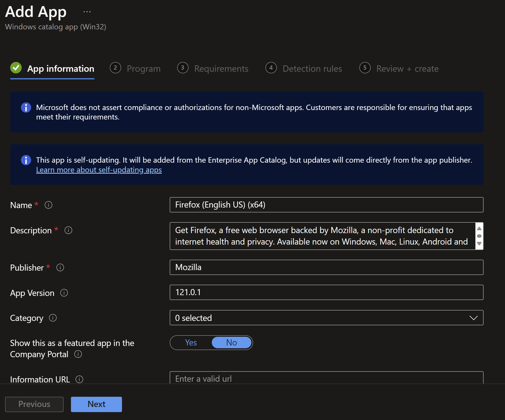The width and height of the screenshot is (505, 420).
Task: Click the green checkmark on App information
Action: (16, 68)
